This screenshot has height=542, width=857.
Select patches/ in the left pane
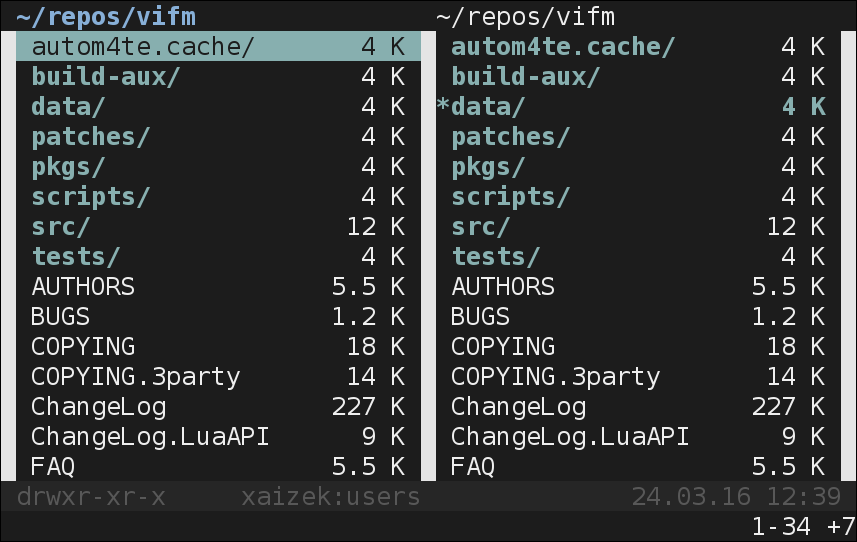(x=219, y=137)
